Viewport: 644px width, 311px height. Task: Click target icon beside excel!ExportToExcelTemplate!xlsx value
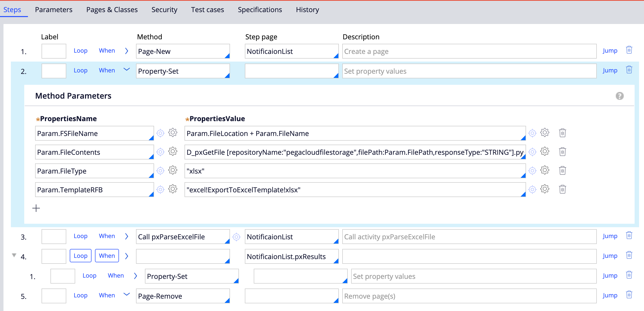[532, 190]
